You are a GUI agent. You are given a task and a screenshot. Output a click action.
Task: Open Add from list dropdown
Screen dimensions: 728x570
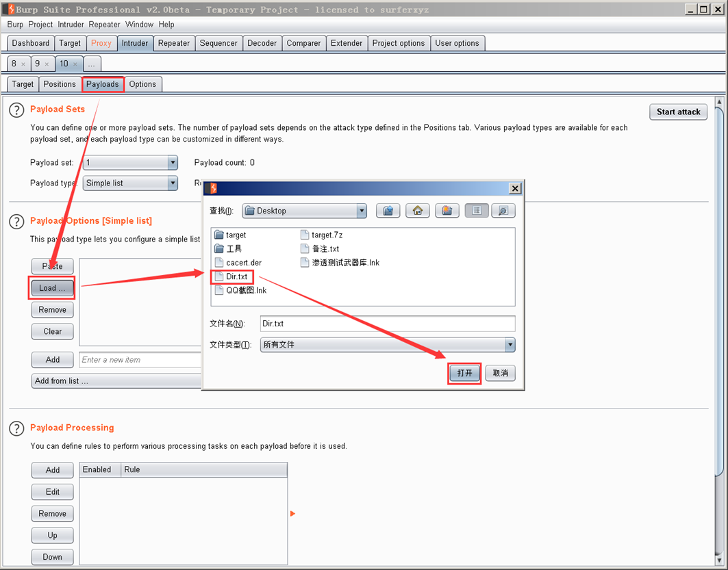coord(116,380)
